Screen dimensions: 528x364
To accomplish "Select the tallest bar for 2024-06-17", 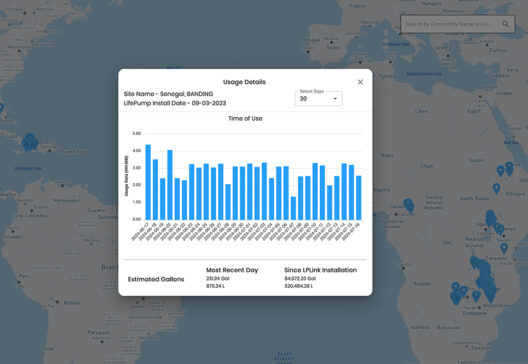I will coord(148,182).
